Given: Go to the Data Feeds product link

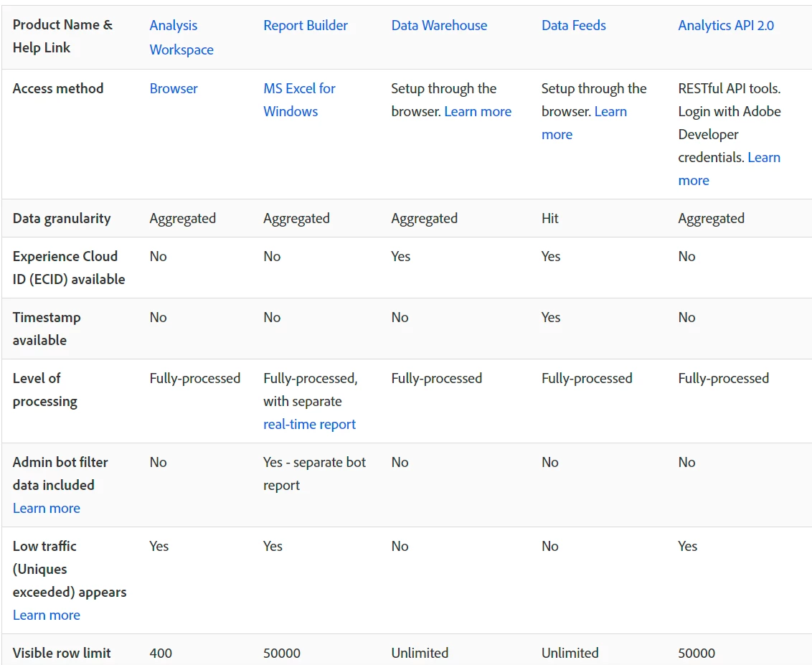Looking at the screenshot, I should point(573,25).
